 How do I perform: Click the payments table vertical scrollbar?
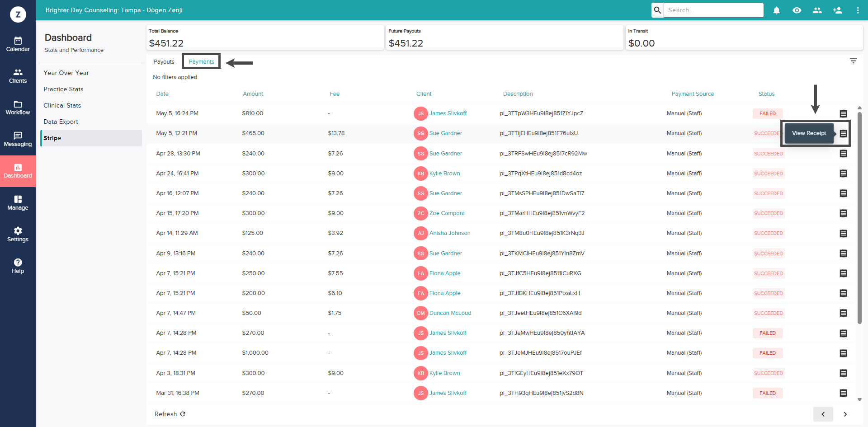(x=859, y=217)
